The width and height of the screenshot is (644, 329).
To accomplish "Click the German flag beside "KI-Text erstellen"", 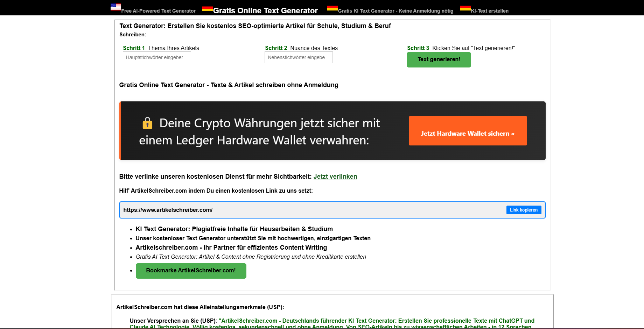I will [x=465, y=8].
